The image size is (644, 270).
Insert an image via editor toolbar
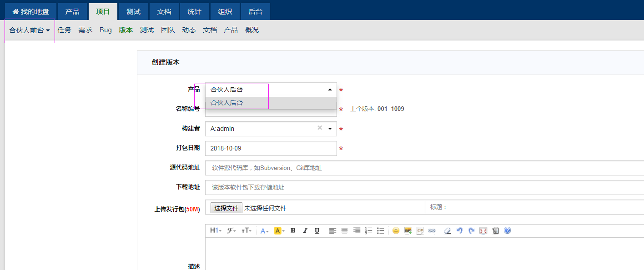408,231
